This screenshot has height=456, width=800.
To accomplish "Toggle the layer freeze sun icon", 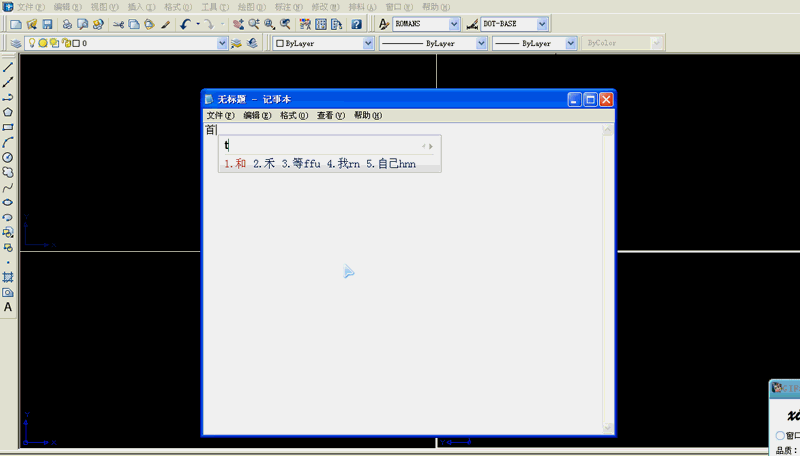I will click(43, 43).
